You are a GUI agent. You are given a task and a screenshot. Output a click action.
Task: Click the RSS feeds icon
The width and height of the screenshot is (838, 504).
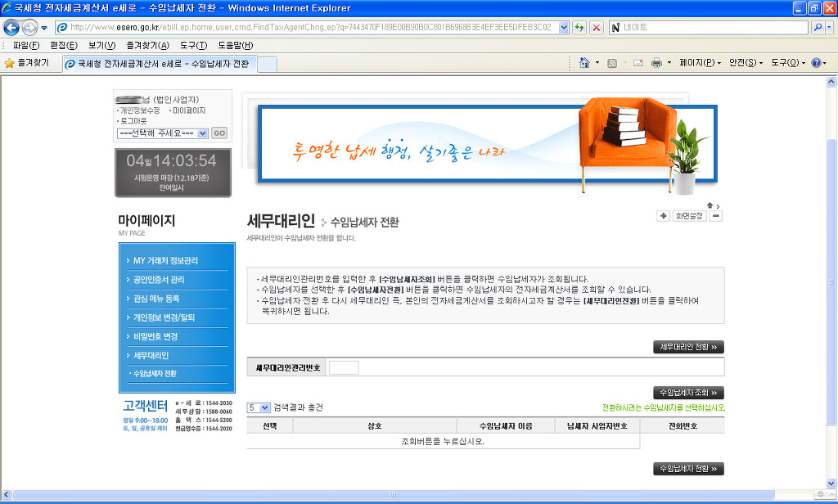coord(612,63)
